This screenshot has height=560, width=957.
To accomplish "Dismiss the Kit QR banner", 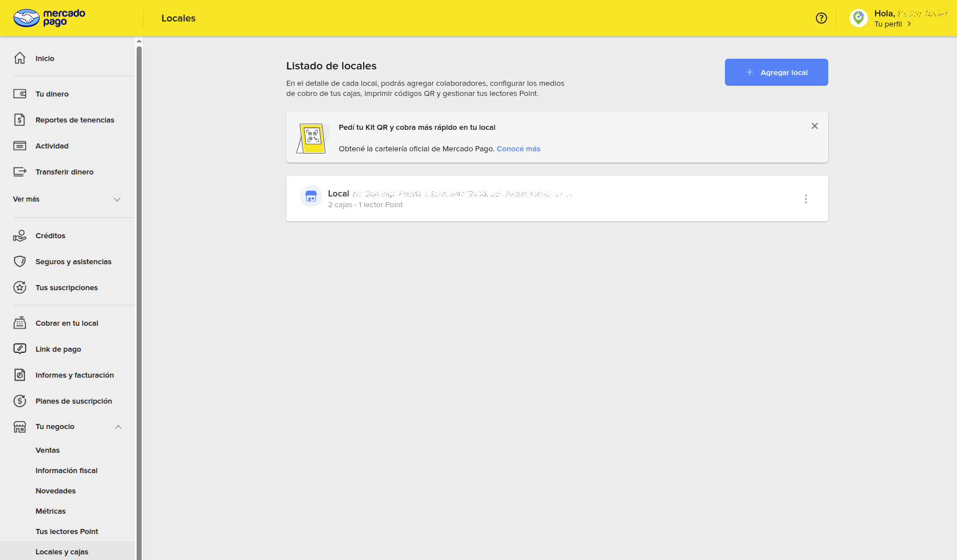I will (x=814, y=126).
